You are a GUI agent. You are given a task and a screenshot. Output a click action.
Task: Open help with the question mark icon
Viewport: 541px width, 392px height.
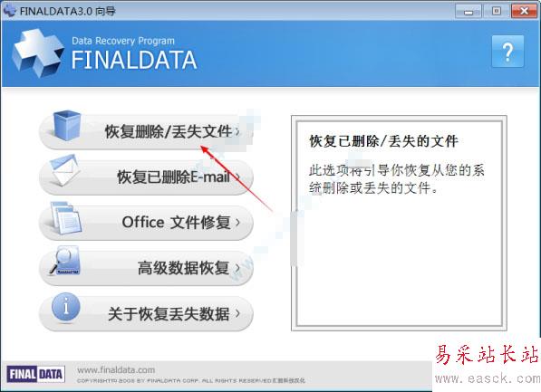507,52
